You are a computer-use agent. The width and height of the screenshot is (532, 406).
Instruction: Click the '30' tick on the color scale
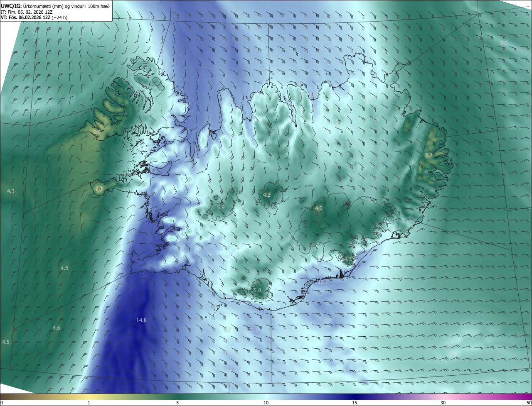coord(443,403)
